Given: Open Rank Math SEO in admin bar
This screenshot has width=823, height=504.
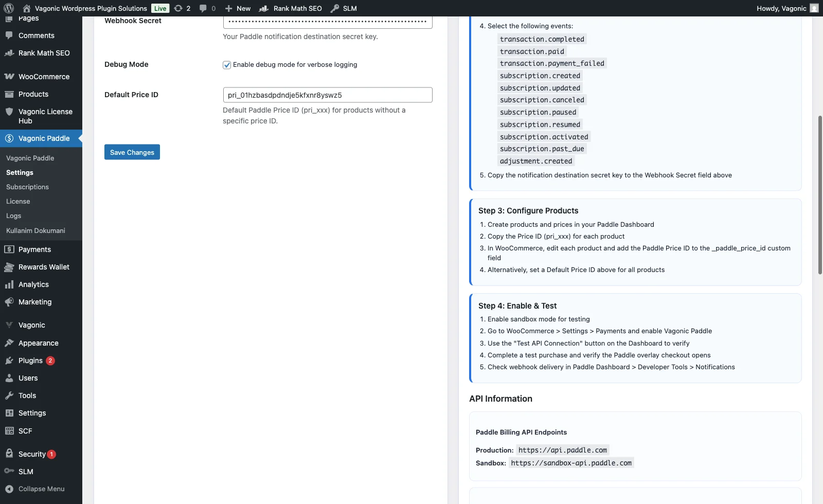Looking at the screenshot, I should 291,8.
